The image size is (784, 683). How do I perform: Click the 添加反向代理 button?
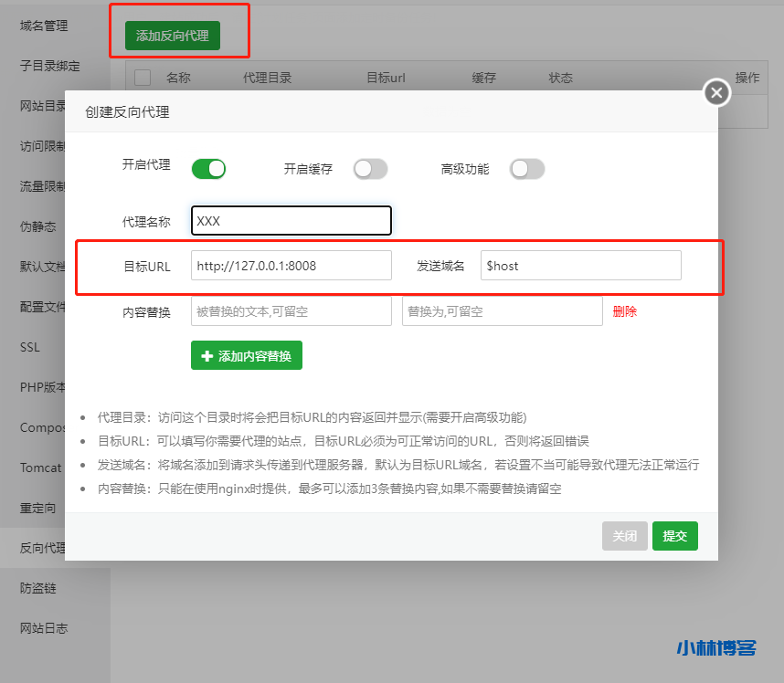click(x=173, y=36)
